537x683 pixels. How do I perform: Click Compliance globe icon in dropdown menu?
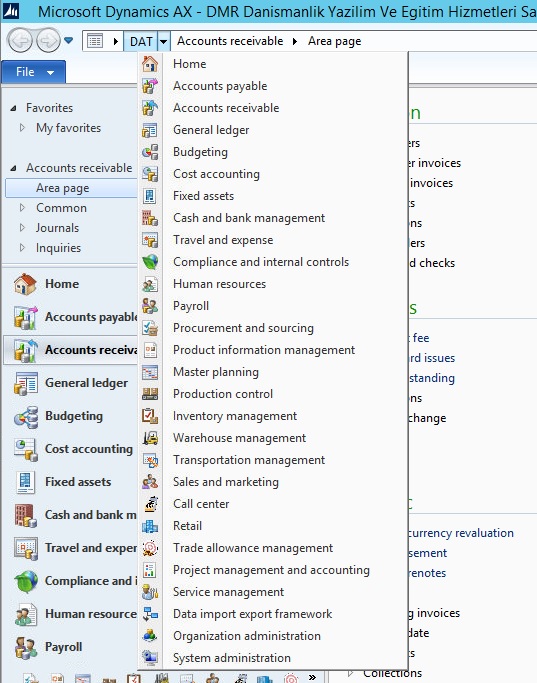(x=150, y=262)
